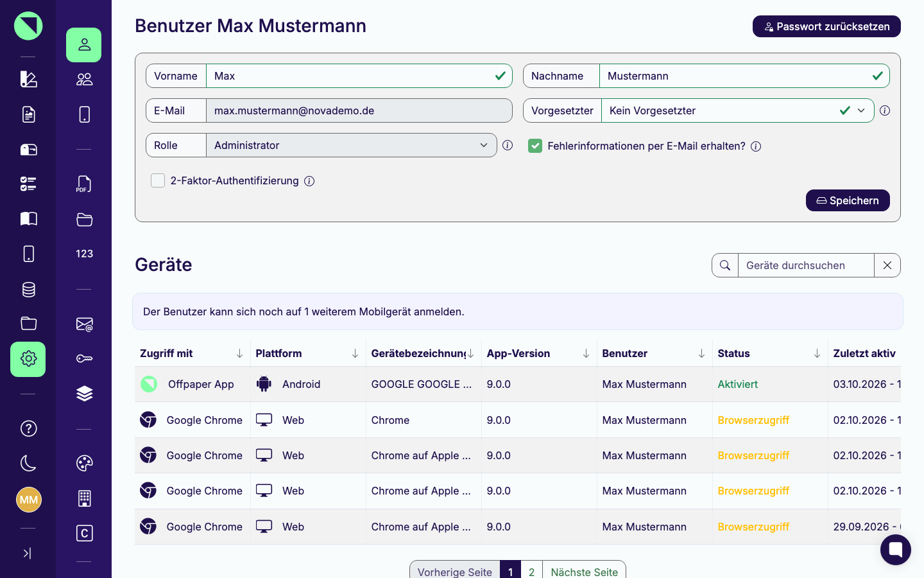Screen dimensions: 924x578
Task: Save user with Speichern button
Action: click(x=848, y=200)
